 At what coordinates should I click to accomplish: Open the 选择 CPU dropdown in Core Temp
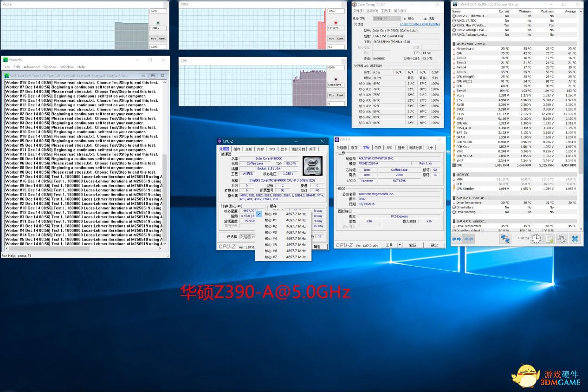[387, 19]
